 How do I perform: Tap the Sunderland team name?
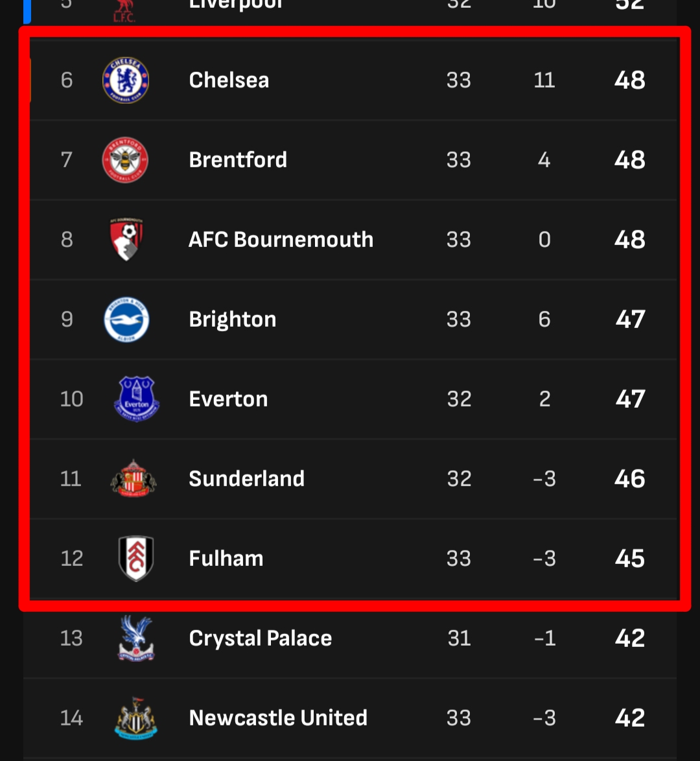tap(246, 479)
